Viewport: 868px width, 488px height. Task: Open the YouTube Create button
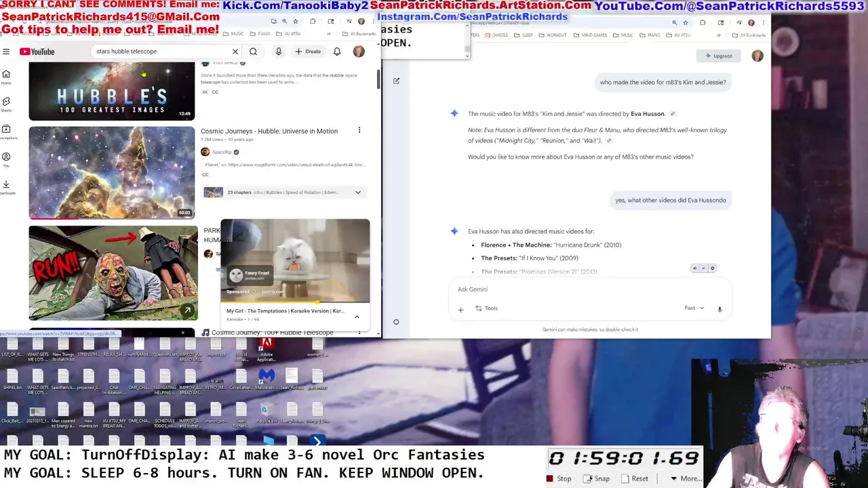click(308, 52)
